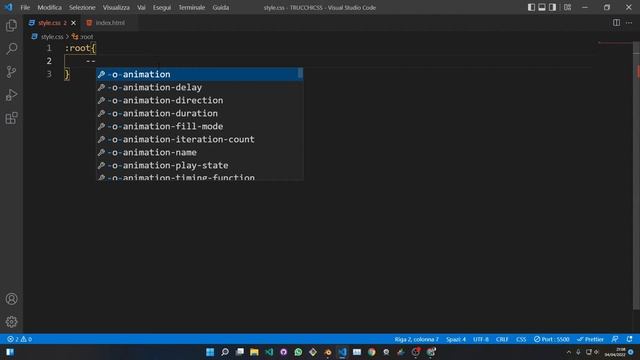The width and height of the screenshot is (640, 360).
Task: Show hidden system tray icons
Action: [x=569, y=352]
